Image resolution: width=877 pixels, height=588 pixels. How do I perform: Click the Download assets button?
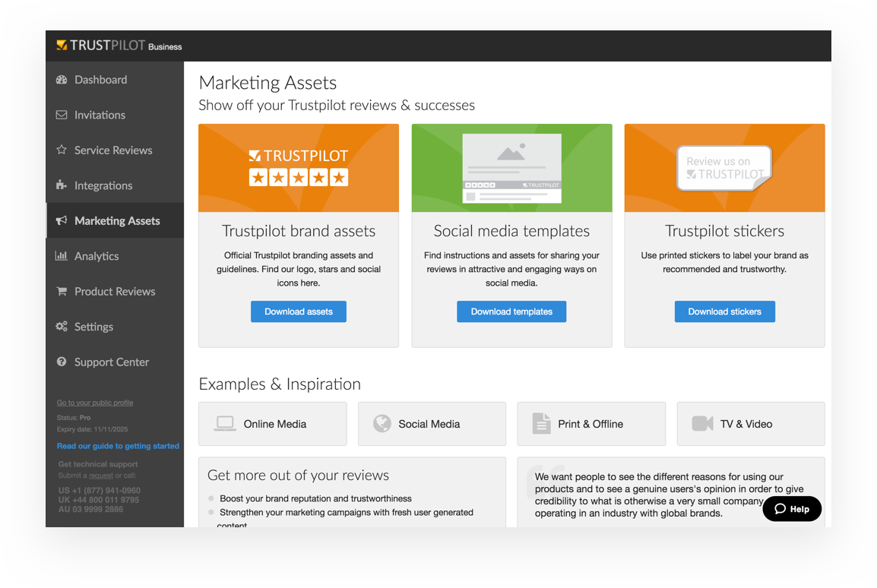[299, 311]
